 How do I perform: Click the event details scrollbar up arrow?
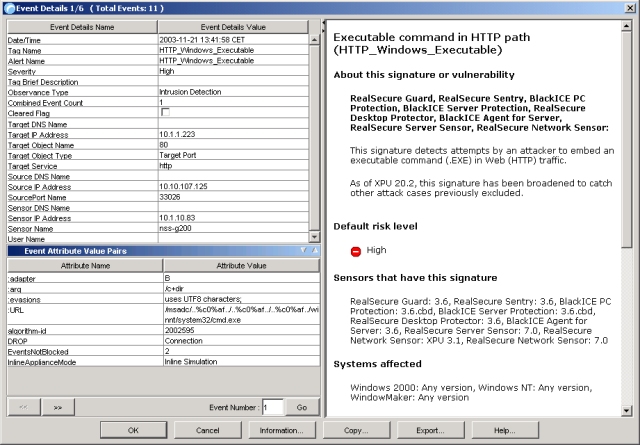pos(314,40)
